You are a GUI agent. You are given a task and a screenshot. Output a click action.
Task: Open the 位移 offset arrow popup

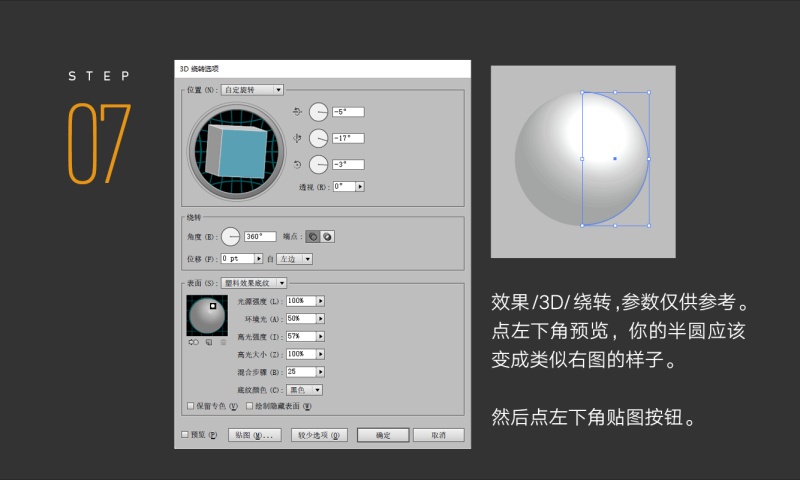coord(259,259)
